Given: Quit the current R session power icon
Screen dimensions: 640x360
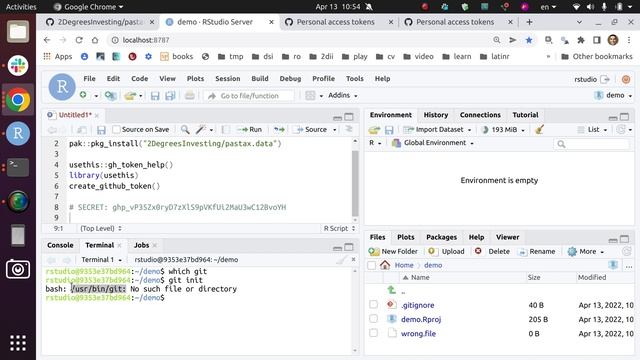Looking at the screenshot, I should [x=626, y=79].
